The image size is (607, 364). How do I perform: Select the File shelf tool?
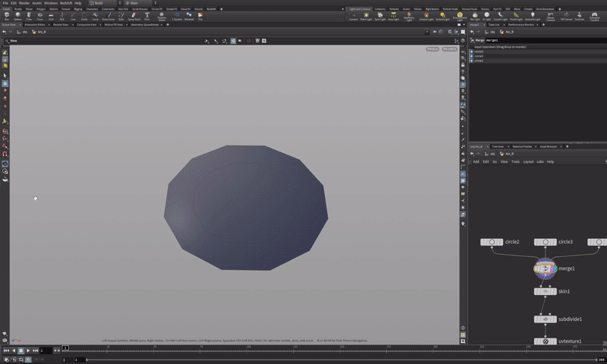click(200, 16)
